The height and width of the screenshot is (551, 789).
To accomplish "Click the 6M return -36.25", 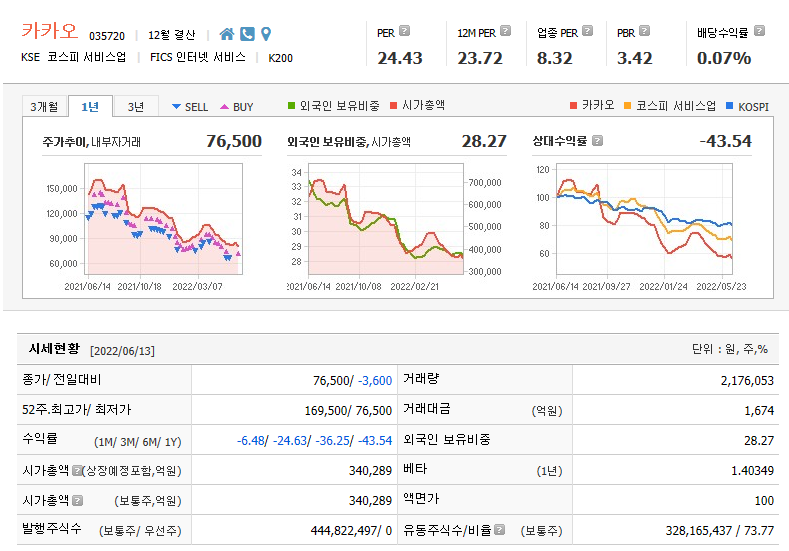I will [333, 441].
